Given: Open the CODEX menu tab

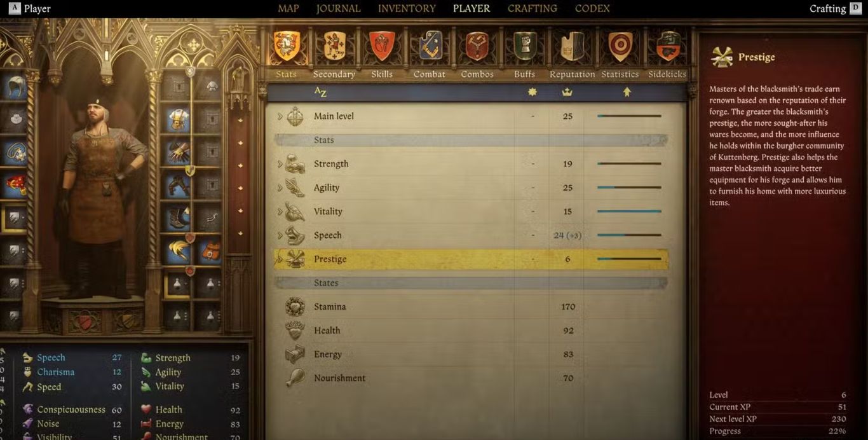Looking at the screenshot, I should point(592,8).
